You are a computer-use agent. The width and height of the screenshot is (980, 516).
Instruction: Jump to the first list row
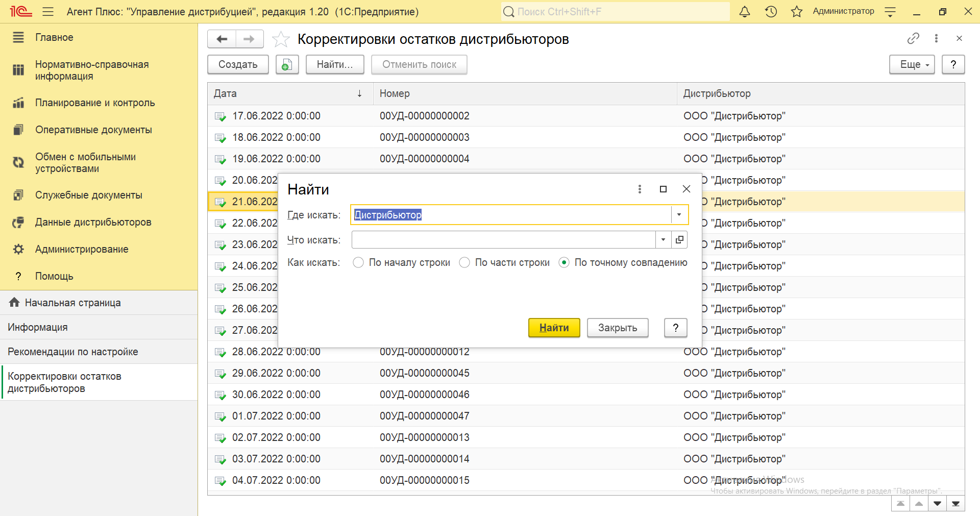tap(901, 504)
